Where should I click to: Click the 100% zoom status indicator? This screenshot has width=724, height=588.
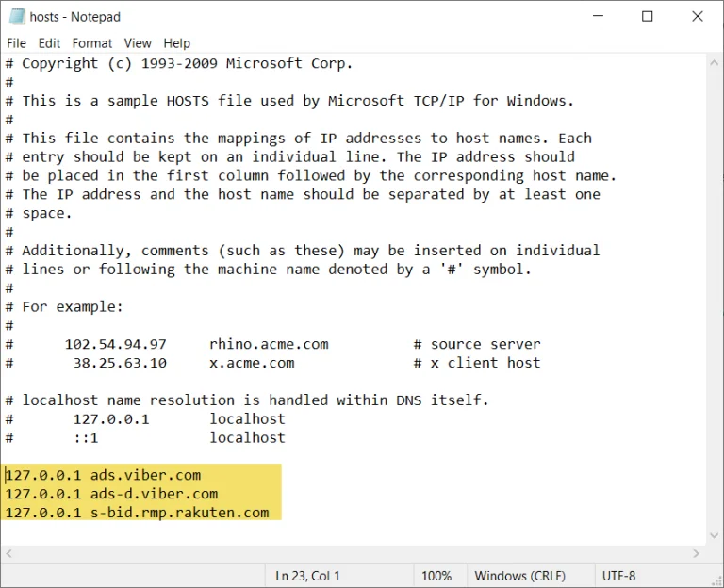pos(436,576)
